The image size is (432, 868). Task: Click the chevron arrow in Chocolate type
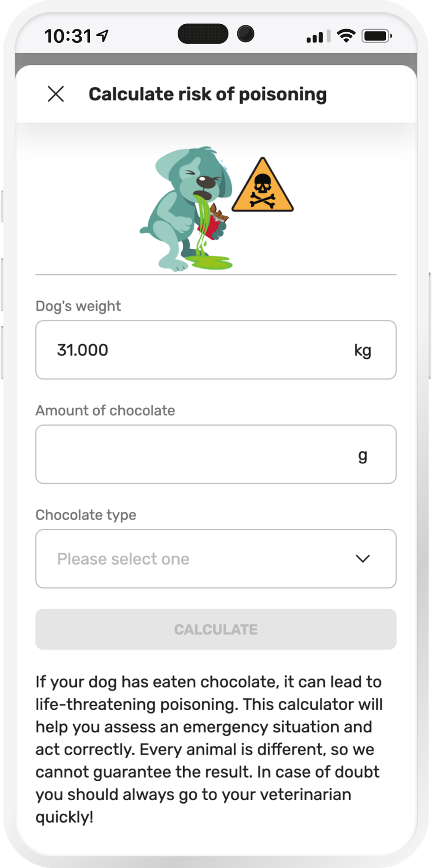(x=362, y=559)
